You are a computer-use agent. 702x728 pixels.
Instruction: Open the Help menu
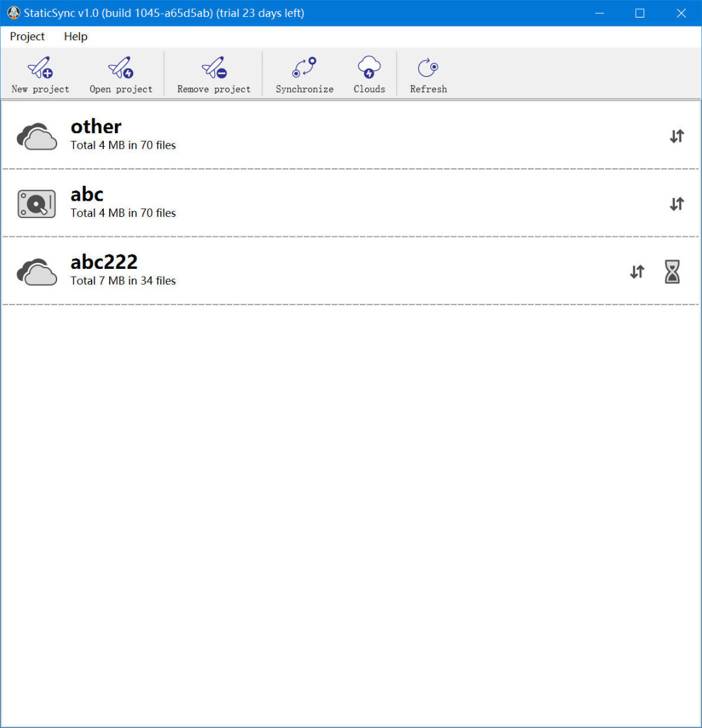point(76,36)
